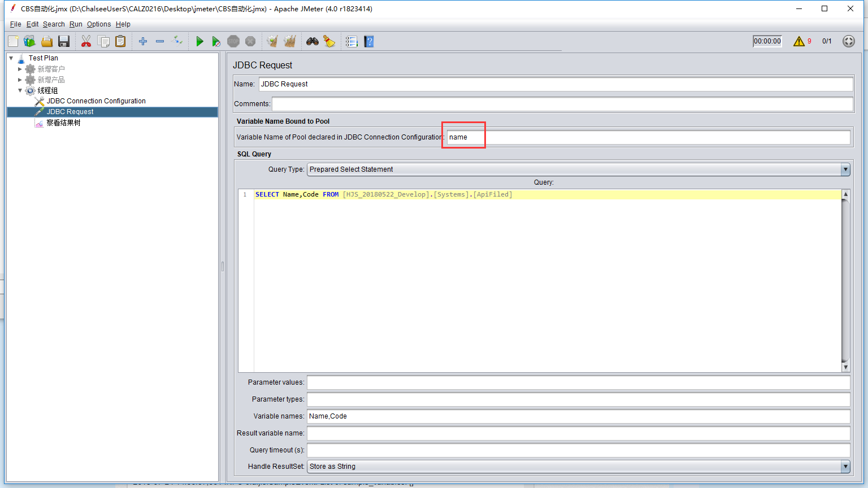Screen dimensions: 868x488
Task: Paste from clipboard via toolbar icon
Action: (x=120, y=41)
